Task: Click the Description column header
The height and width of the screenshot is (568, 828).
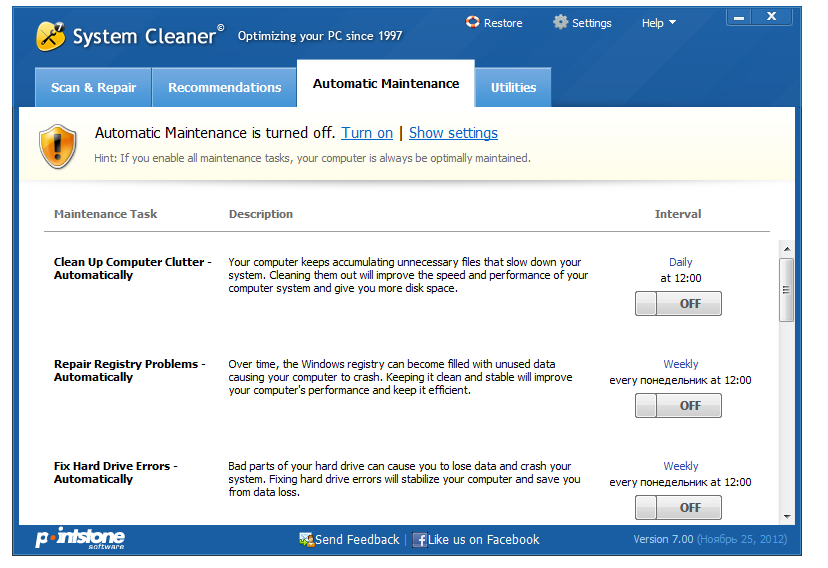Action: pyautogui.click(x=260, y=214)
